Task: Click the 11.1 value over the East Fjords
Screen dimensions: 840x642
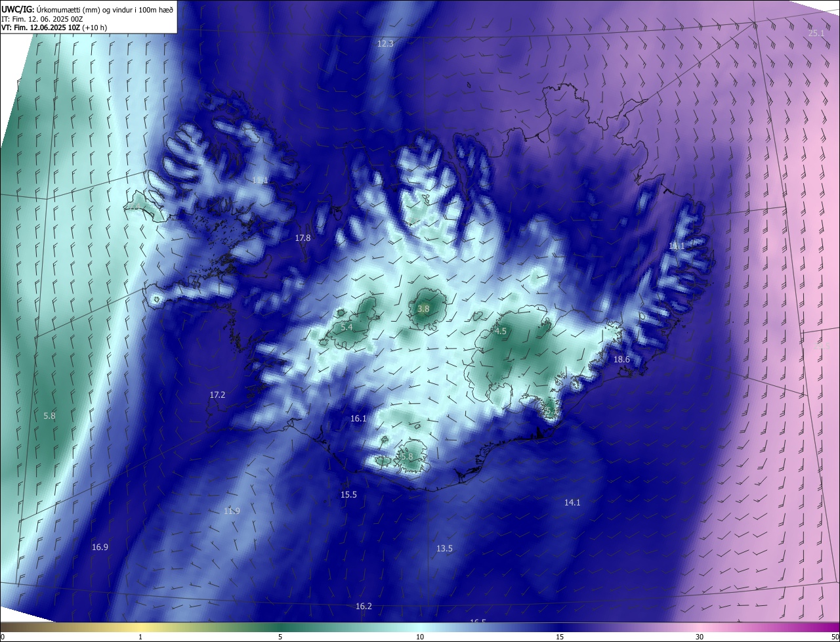Action: point(677,246)
